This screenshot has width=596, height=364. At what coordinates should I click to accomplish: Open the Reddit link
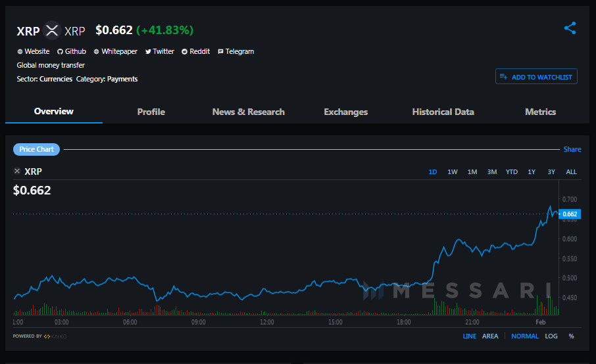[196, 51]
